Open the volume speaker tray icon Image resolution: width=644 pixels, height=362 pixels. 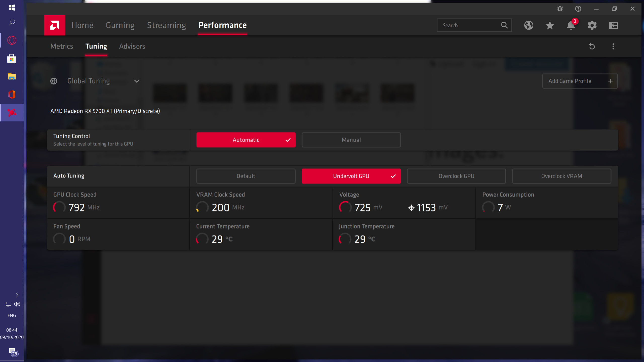point(17,304)
